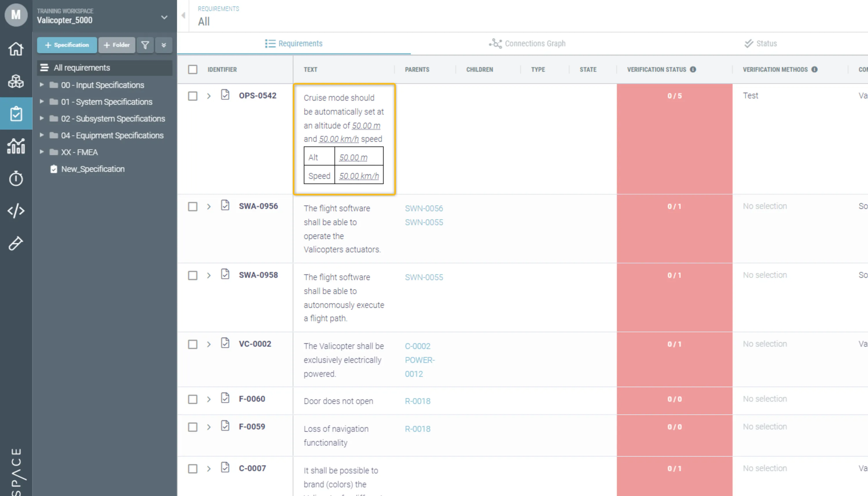Click the double-chevron expand all icon
868x496 pixels.
pos(163,45)
